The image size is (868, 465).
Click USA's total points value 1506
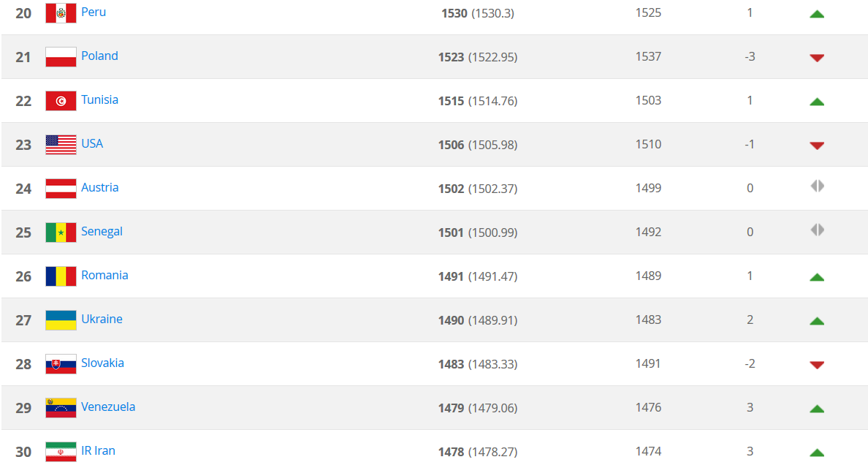point(452,145)
